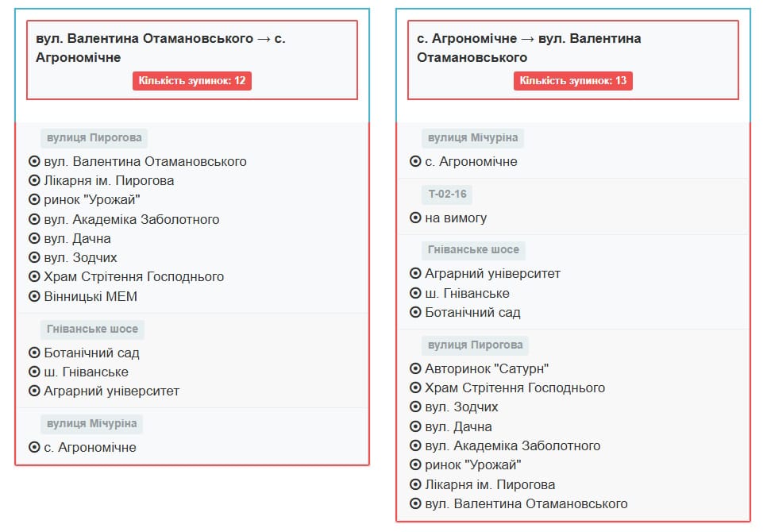The image size is (767, 532).
Task: Select the target icon next to Лікарня ім. Пирогова
Action: [34, 180]
